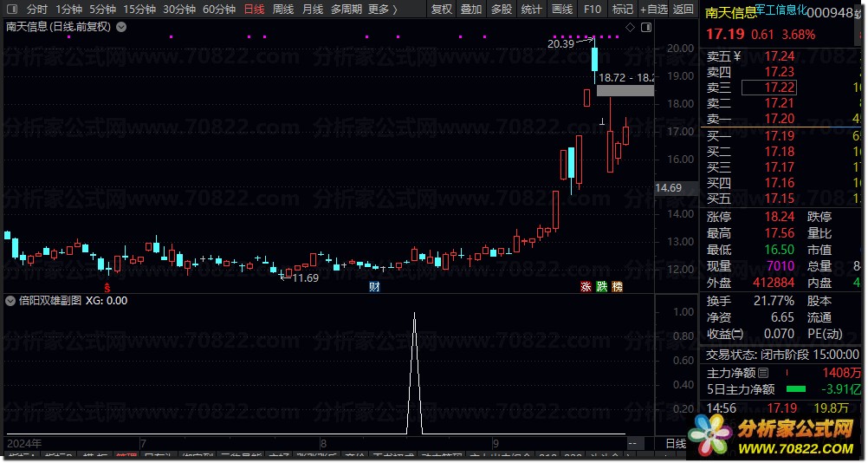Click the 涨停 price 18.24

click(780, 217)
